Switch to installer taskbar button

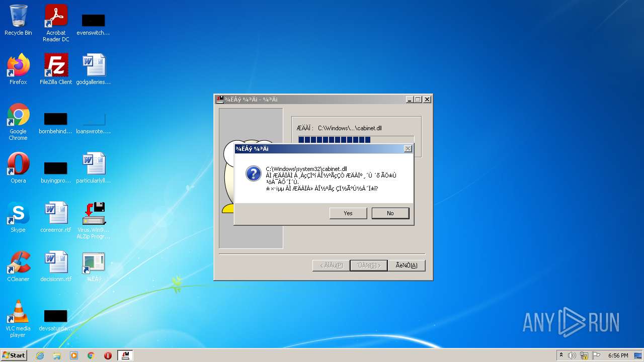point(125,355)
